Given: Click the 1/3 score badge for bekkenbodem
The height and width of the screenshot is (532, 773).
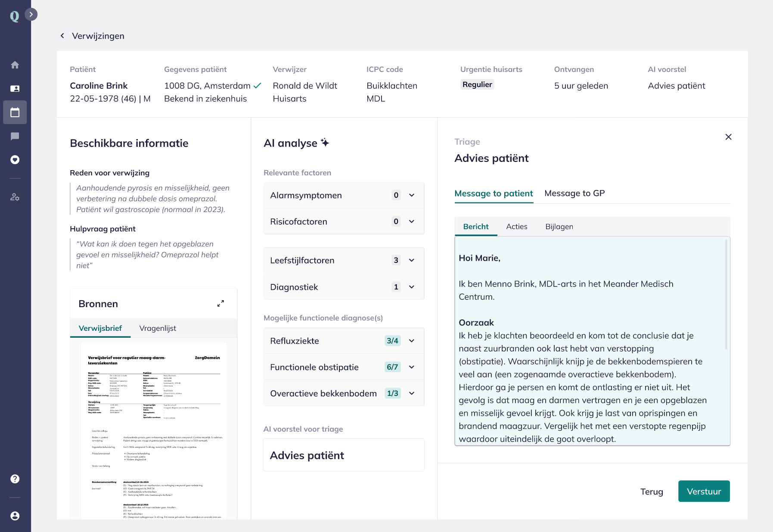Looking at the screenshot, I should point(392,393).
